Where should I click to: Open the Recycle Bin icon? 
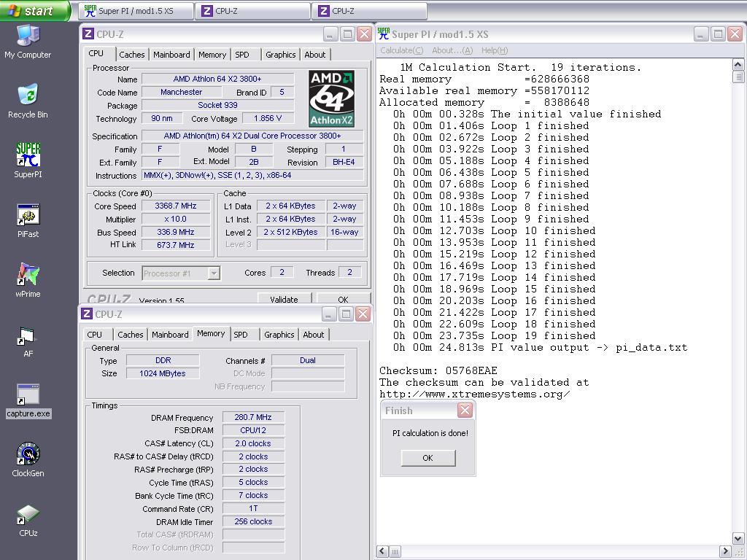(x=28, y=101)
